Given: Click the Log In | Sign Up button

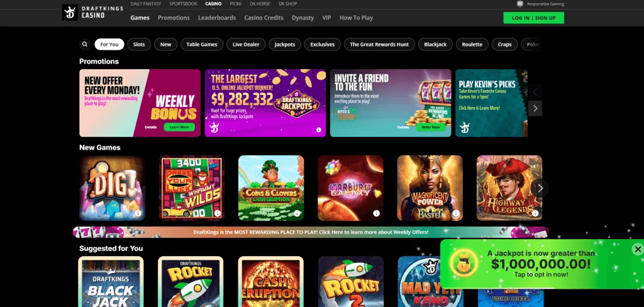Looking at the screenshot, I should point(533,18).
